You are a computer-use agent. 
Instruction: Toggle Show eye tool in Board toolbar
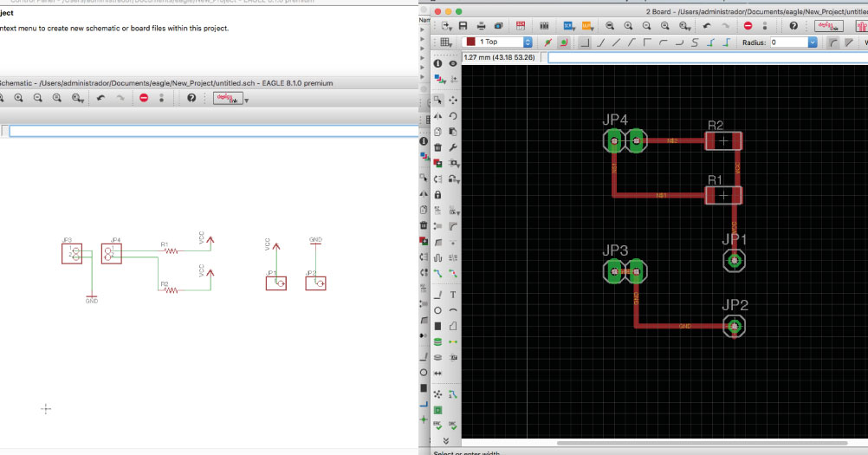453,63
